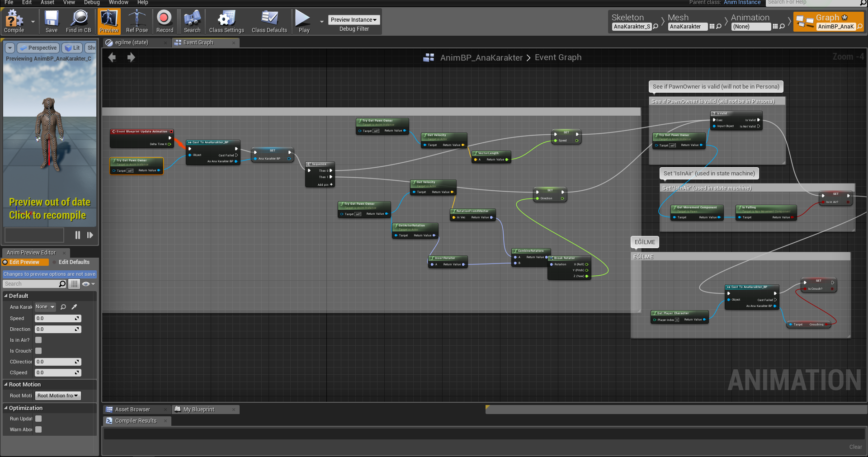Open the Lit view mode dropdown

tap(72, 47)
